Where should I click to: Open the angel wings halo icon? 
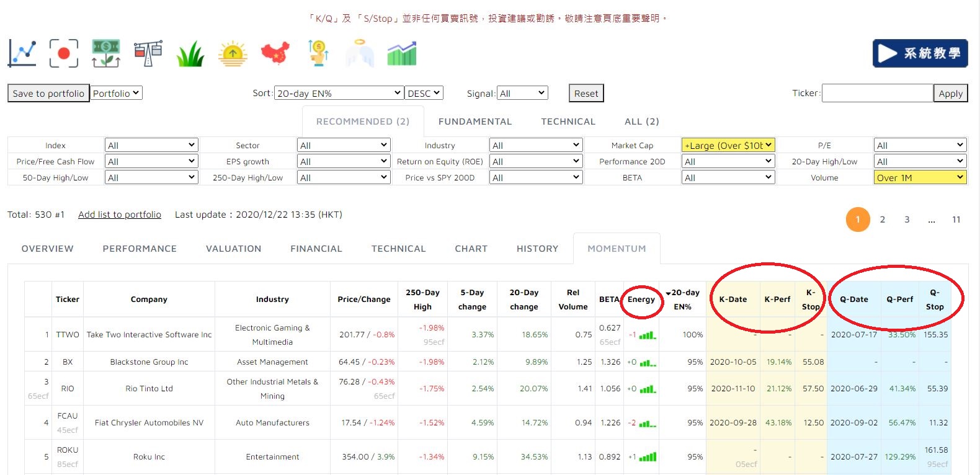coord(360,53)
